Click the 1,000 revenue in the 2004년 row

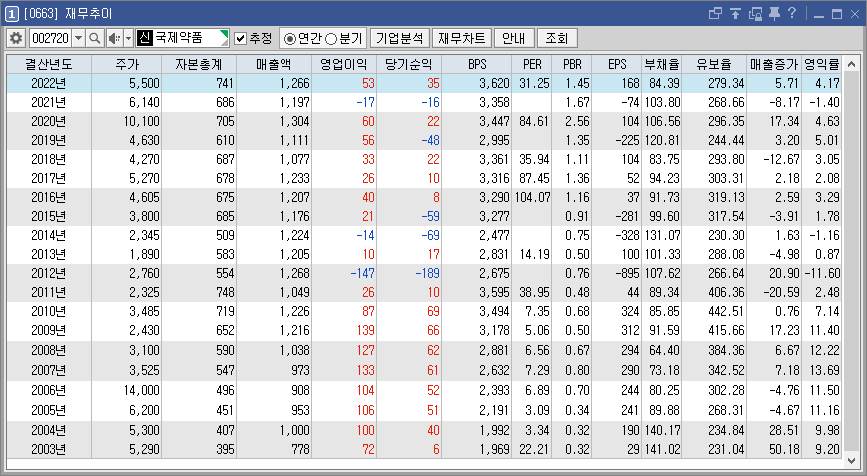pyautogui.click(x=294, y=430)
